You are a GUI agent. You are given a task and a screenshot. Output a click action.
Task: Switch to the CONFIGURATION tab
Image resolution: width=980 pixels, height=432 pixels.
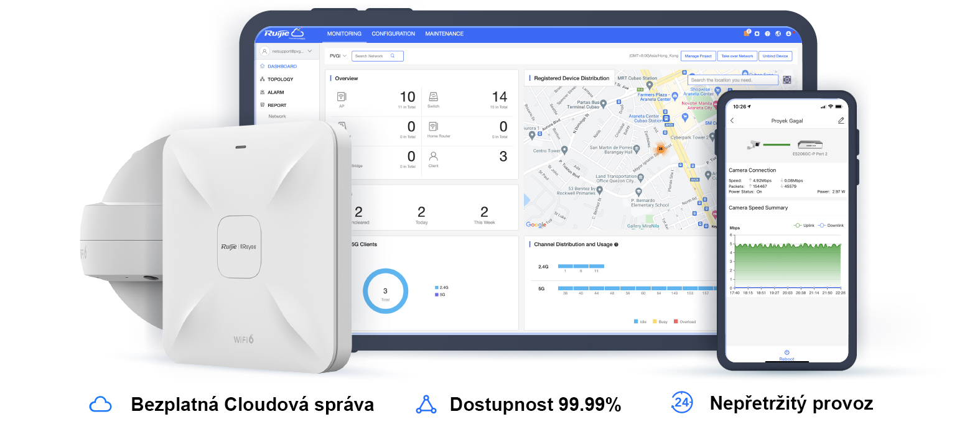click(393, 34)
